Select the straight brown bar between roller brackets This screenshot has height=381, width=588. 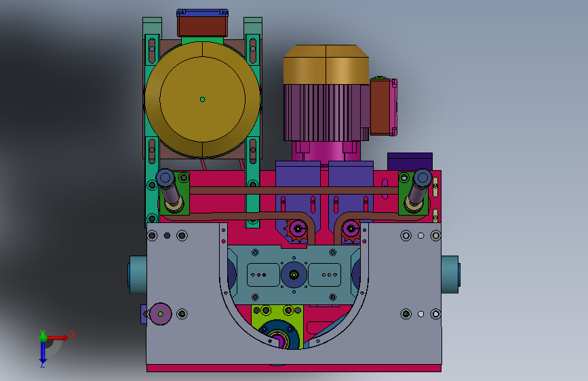click(x=294, y=190)
